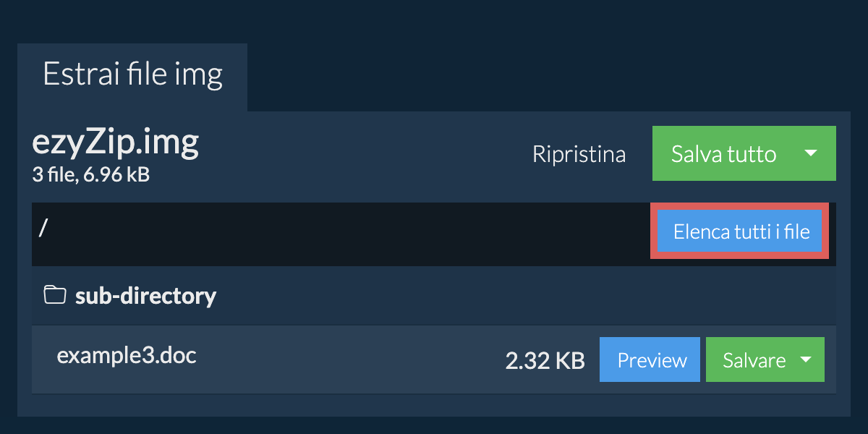This screenshot has width=868, height=434.
Task: Click the folder icon beside sub-directory
Action: (54, 295)
